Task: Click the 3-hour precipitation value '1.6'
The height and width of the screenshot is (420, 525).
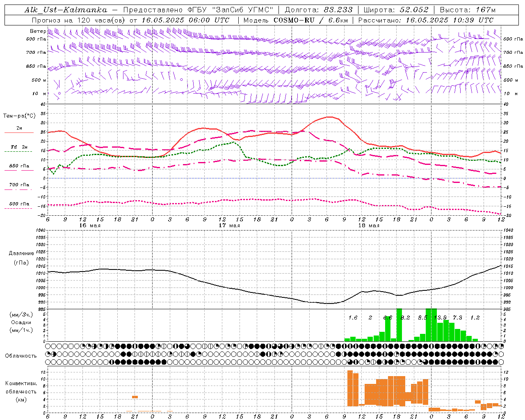Action: (353, 317)
